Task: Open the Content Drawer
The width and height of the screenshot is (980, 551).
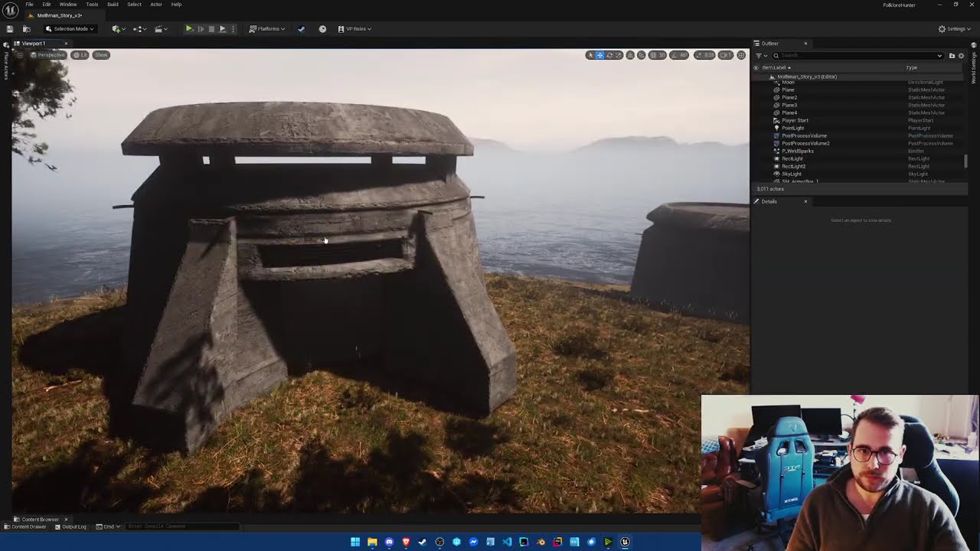Action: tap(25, 527)
